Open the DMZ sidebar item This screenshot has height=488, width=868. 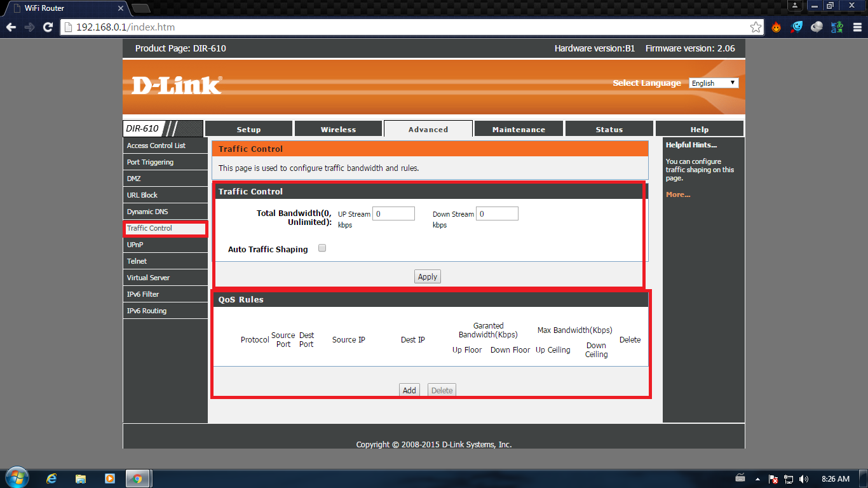(165, 179)
